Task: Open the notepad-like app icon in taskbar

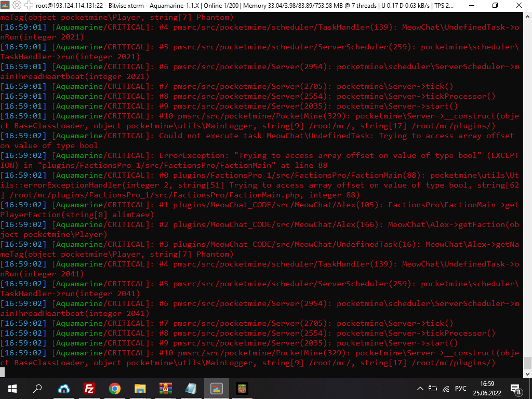Action: [191, 388]
